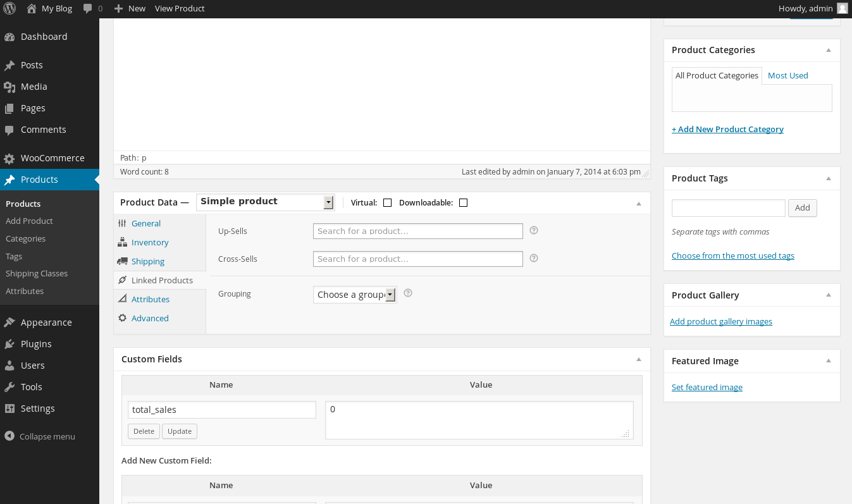Open the admin user avatar icon
This screenshot has width=852, height=504.
click(842, 8)
